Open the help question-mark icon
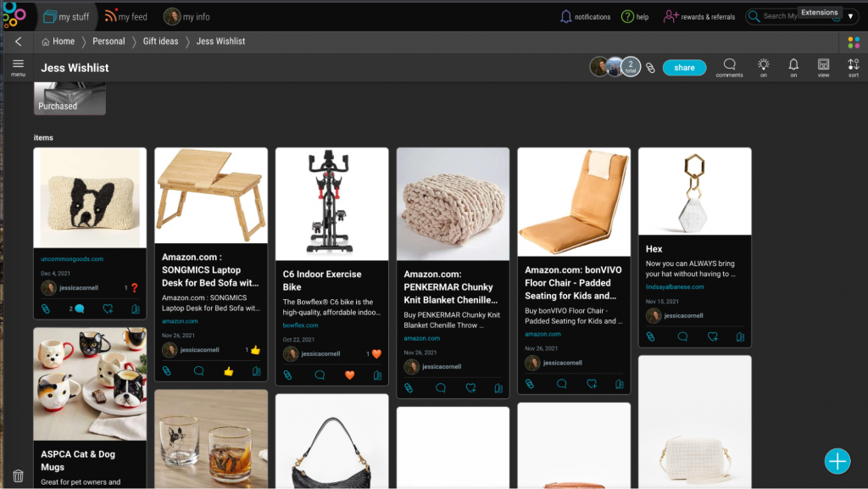This screenshot has width=868, height=489. [627, 17]
